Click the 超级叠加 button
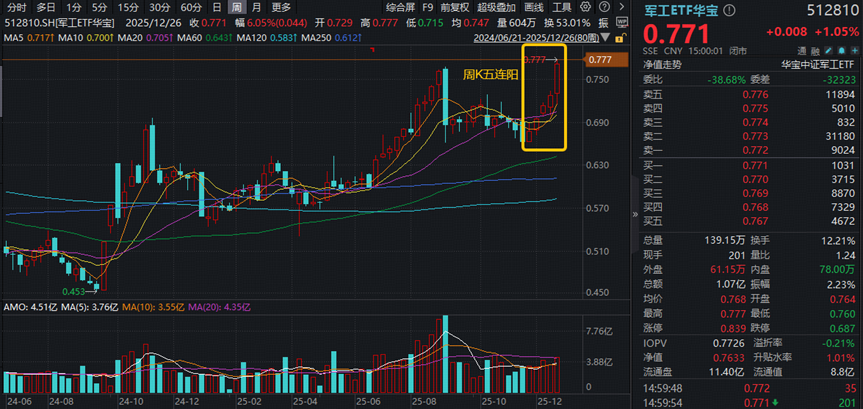Viewport: 863px width, 409px height. click(x=497, y=7)
